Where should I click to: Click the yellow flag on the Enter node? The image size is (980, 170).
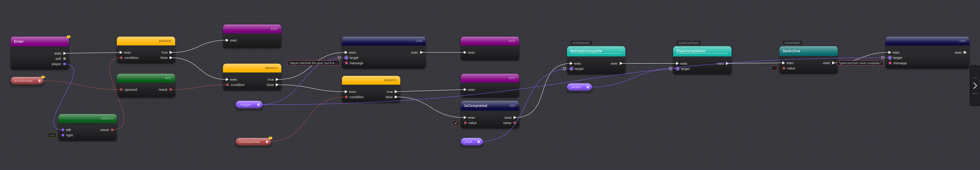point(68,37)
